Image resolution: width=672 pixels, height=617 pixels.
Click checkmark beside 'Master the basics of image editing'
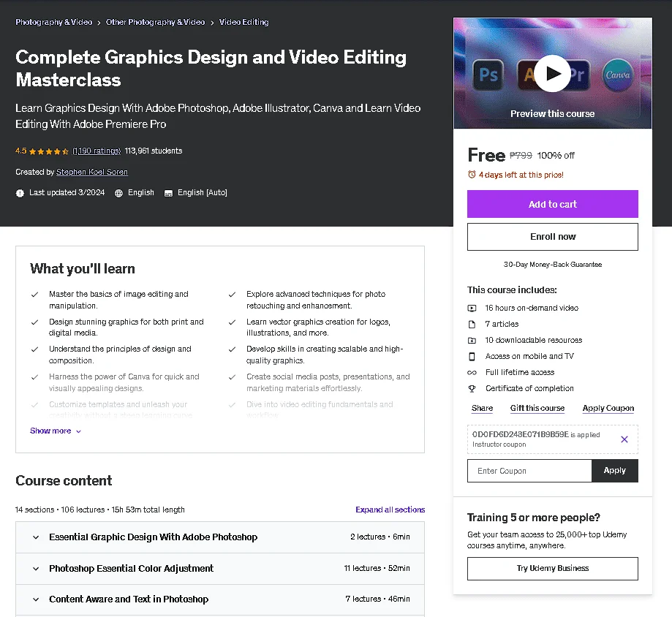(34, 295)
